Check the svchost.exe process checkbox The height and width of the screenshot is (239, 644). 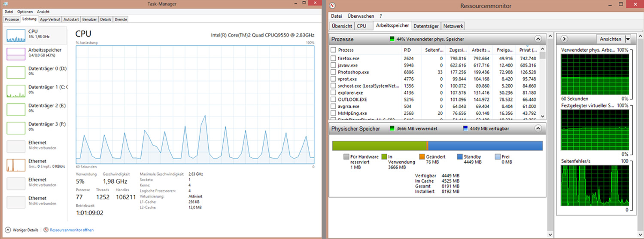(334, 86)
